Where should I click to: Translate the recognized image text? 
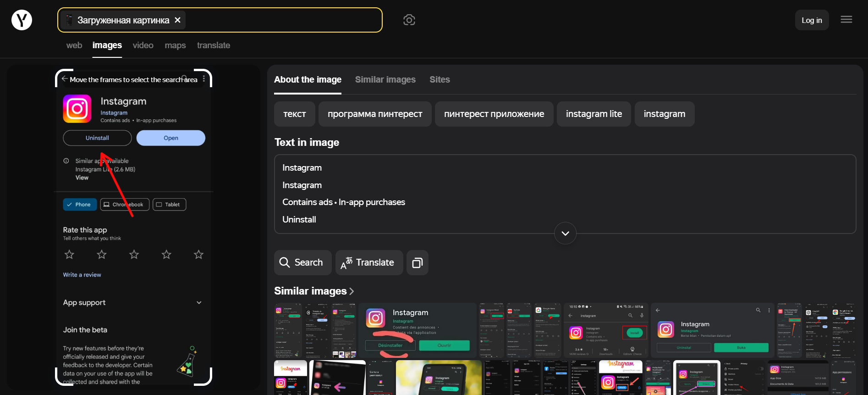click(x=369, y=263)
